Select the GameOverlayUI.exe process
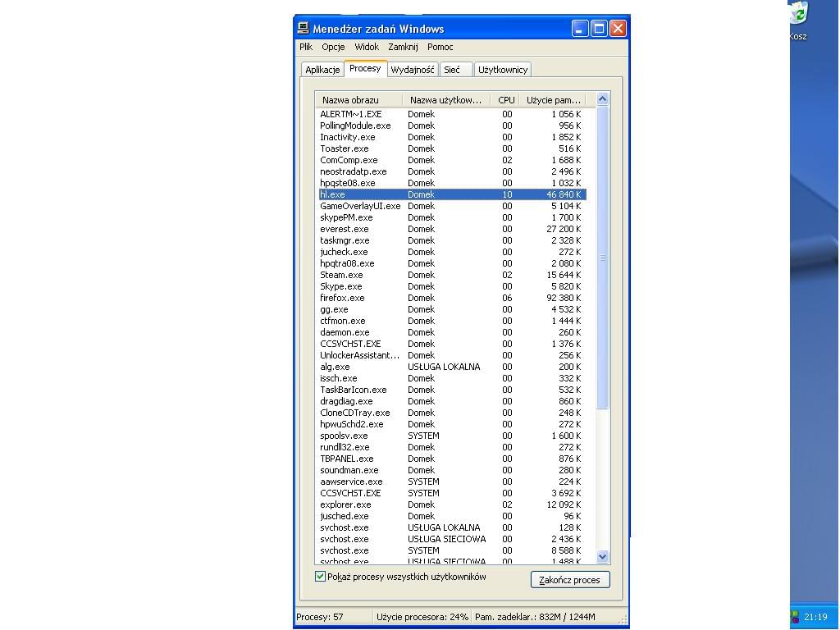This screenshot has height=630, width=840. [x=453, y=206]
